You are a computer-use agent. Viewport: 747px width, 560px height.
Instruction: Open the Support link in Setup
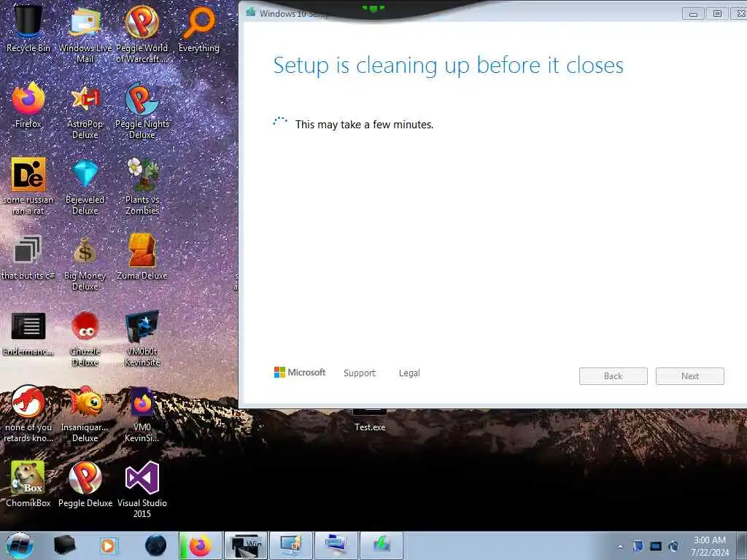click(x=360, y=373)
